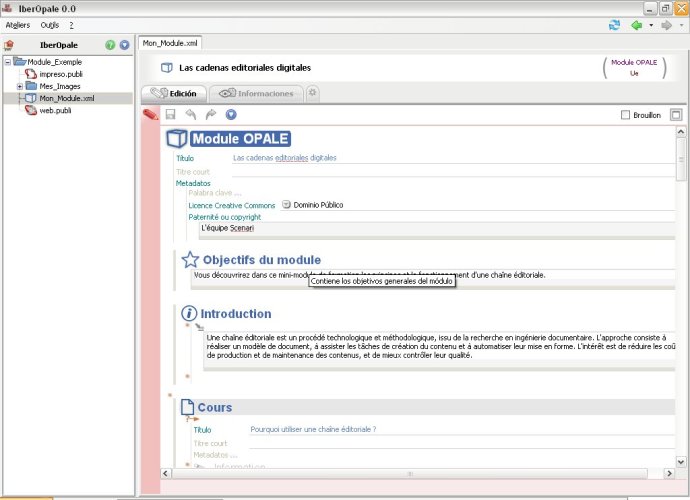Viewport: 690px width, 500px height.
Task: Click the Objectifs du module star icon
Action: pos(190,260)
